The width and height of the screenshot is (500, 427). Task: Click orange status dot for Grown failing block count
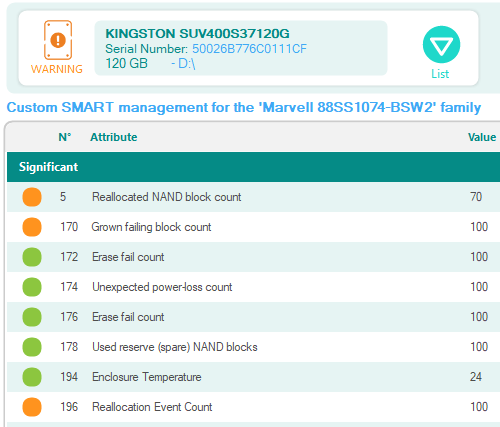[x=32, y=227]
